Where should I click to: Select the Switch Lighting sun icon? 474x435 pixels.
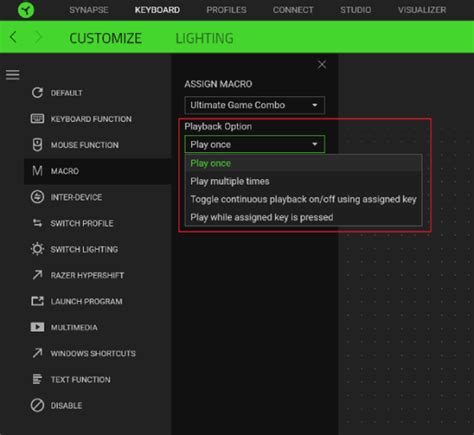pyautogui.click(x=37, y=249)
